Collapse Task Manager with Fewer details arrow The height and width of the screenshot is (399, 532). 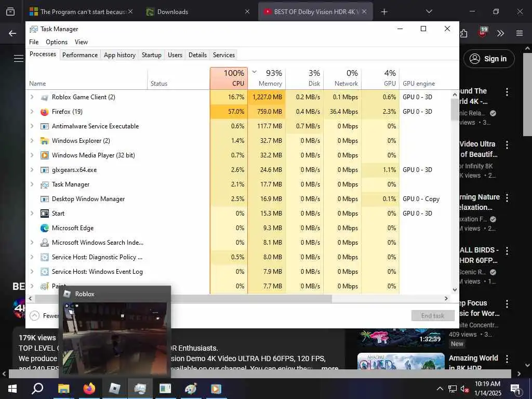click(x=35, y=316)
